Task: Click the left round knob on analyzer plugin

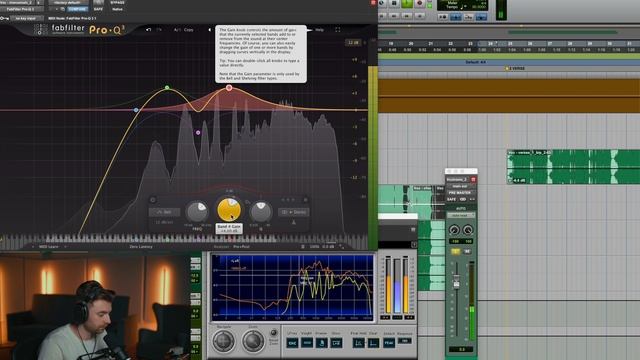Action: [x=223, y=341]
